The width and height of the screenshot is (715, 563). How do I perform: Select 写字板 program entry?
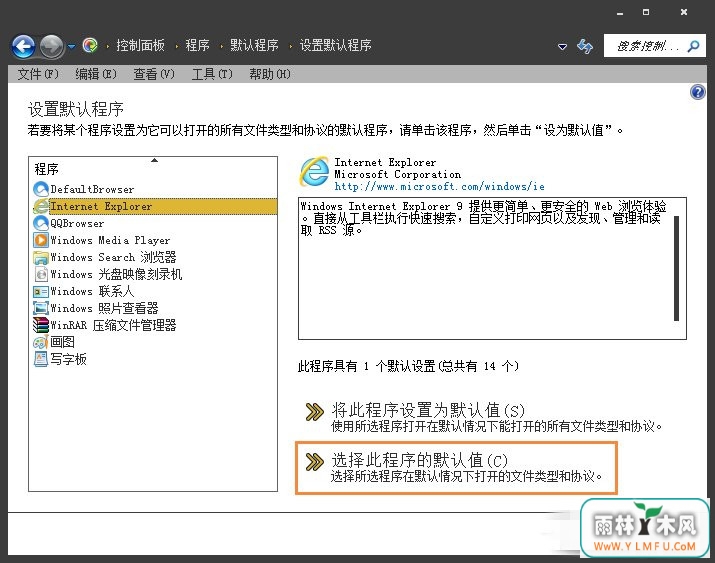pos(68,359)
